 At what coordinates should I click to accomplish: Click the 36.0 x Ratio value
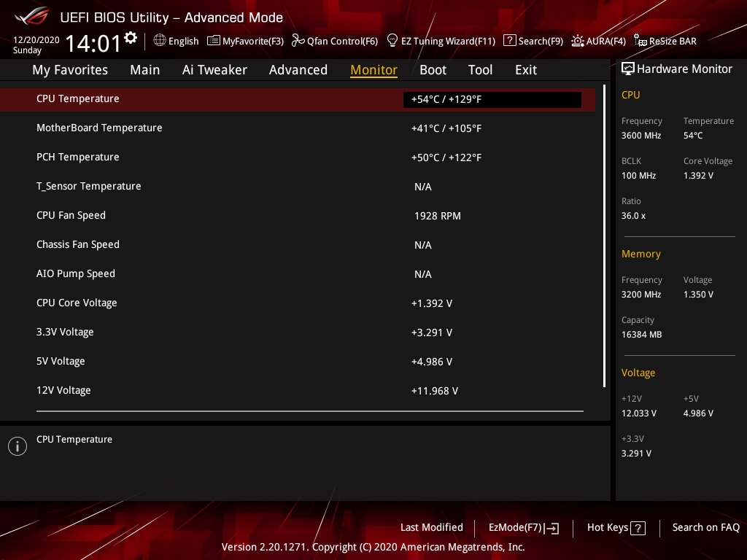634,216
